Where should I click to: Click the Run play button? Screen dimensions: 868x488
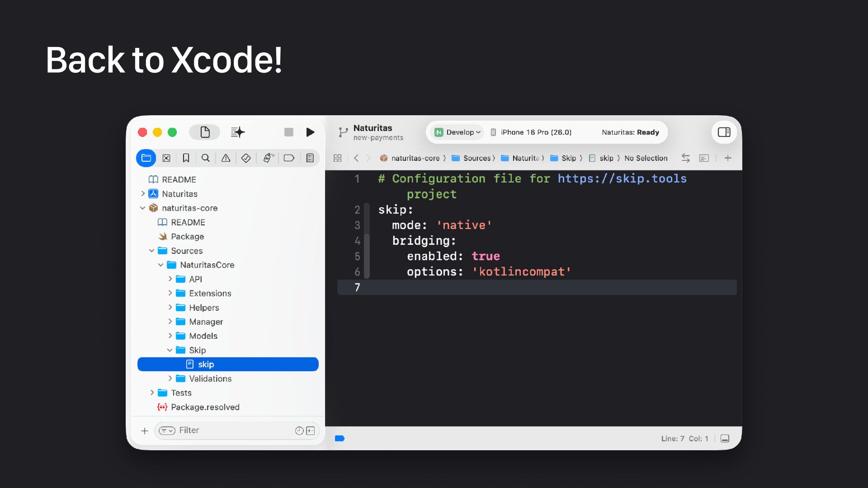(310, 132)
